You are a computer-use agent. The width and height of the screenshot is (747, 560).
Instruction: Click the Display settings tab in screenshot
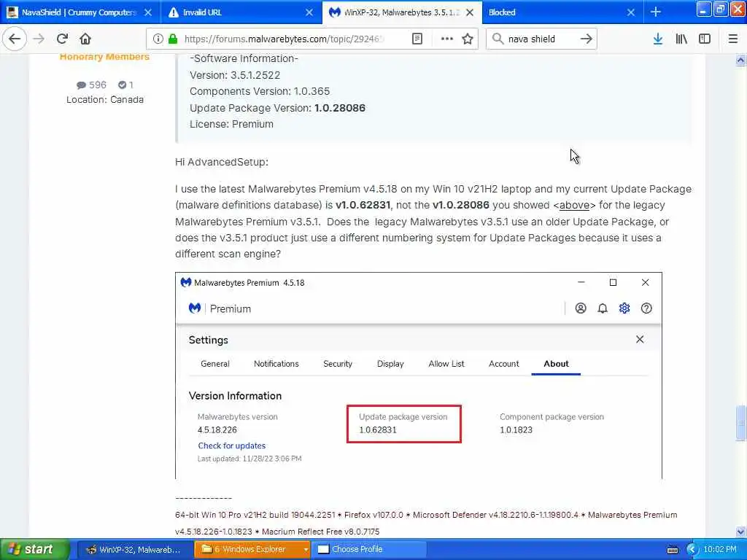click(x=390, y=364)
